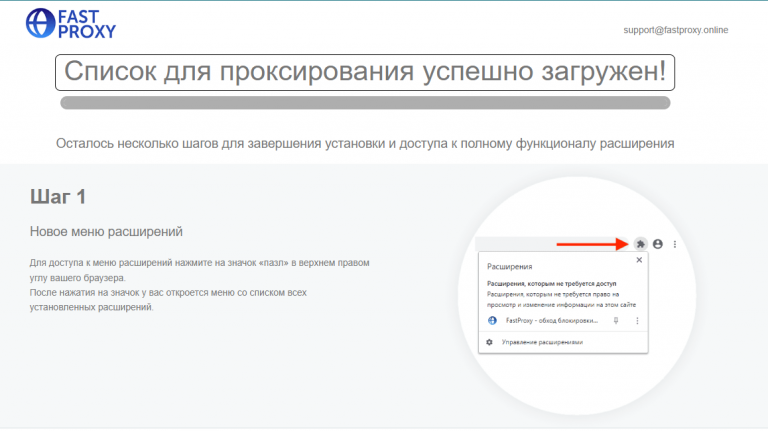Click the grey loading progress bar
This screenshot has height=431, width=768.
365,102
